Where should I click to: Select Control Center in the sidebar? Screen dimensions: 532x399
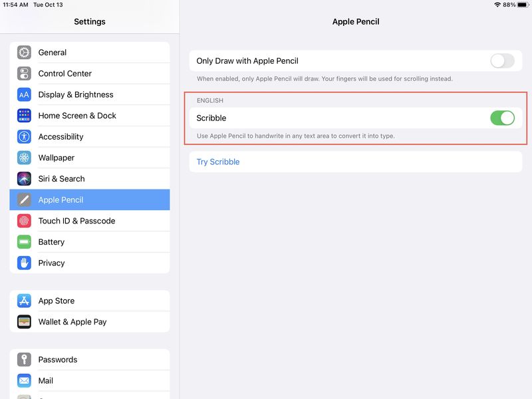[90, 74]
